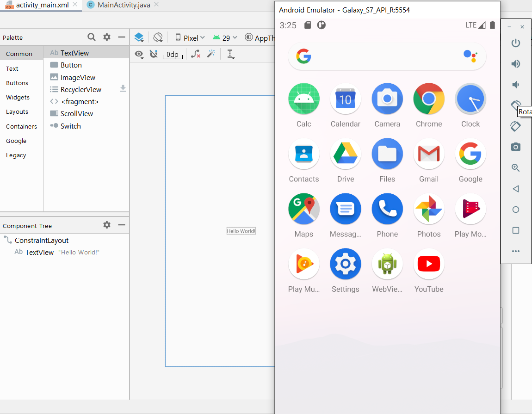
Task: Toggle autoconnect magnet icon
Action: pyautogui.click(x=154, y=54)
